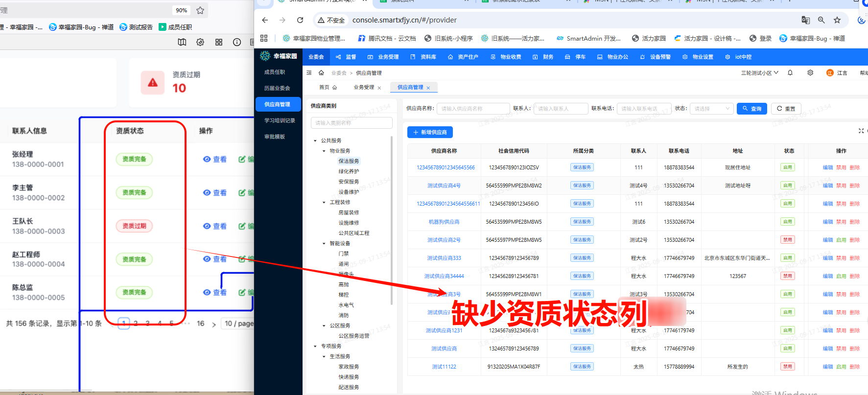Click the red warning icon on 资质过期 card
This screenshot has width=868, height=395.
[153, 83]
